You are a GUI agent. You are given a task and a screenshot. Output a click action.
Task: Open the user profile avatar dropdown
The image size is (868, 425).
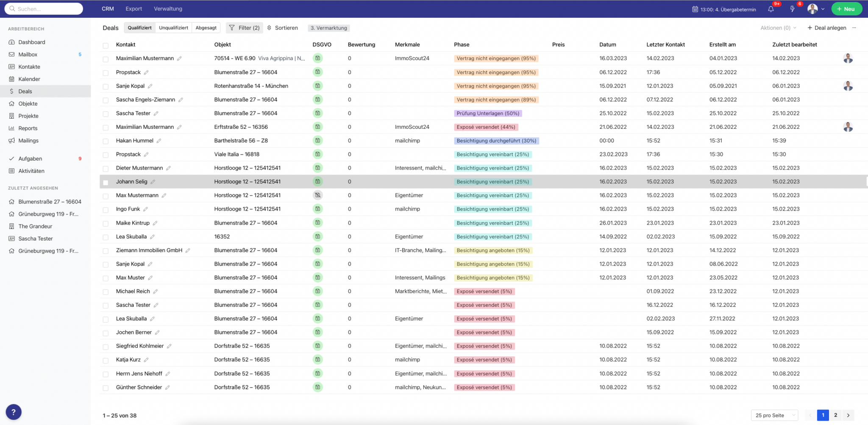click(x=815, y=9)
